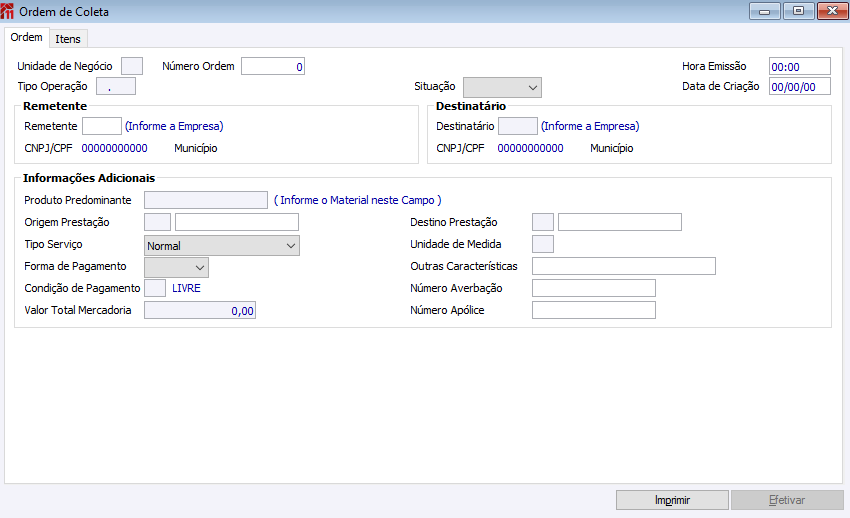Click the Destino Prestação code field
Viewport: 850px width, 518px height.
(543, 222)
